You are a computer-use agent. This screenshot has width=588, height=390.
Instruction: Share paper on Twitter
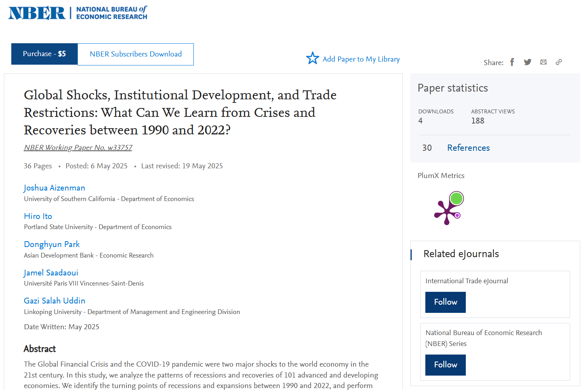tap(528, 62)
